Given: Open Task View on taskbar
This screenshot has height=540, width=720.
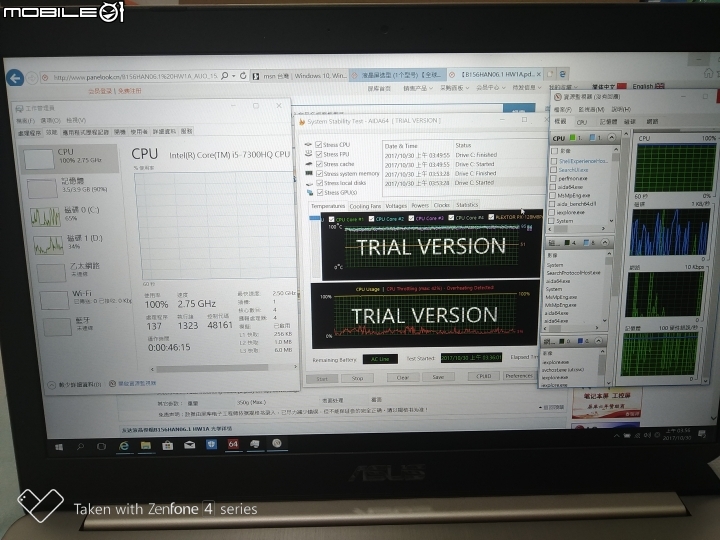Looking at the screenshot, I should pyautogui.click(x=101, y=446).
